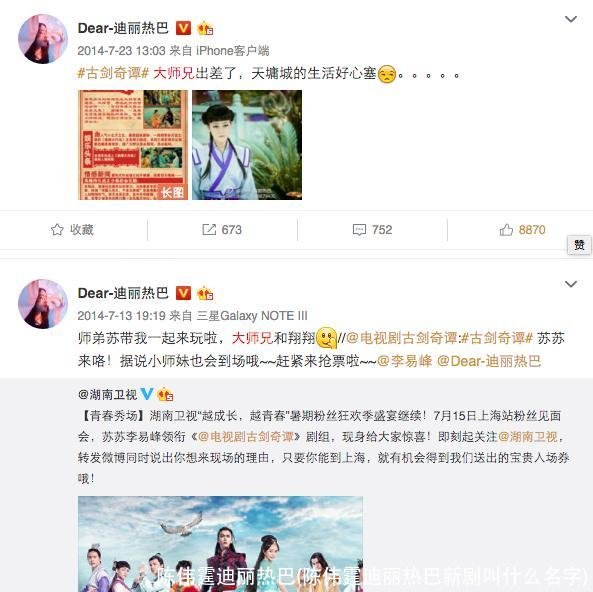Click the 赞 tooltip badge

click(579, 245)
